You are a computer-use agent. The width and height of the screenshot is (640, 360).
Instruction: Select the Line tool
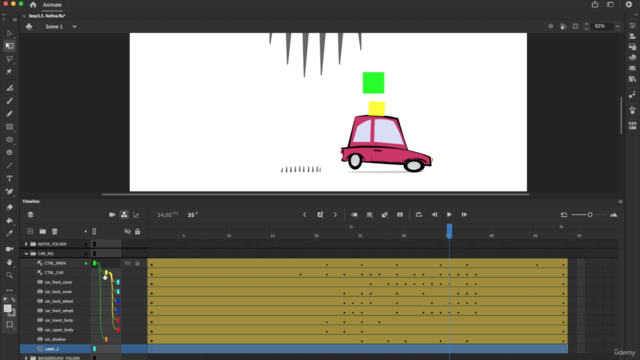(x=9, y=166)
